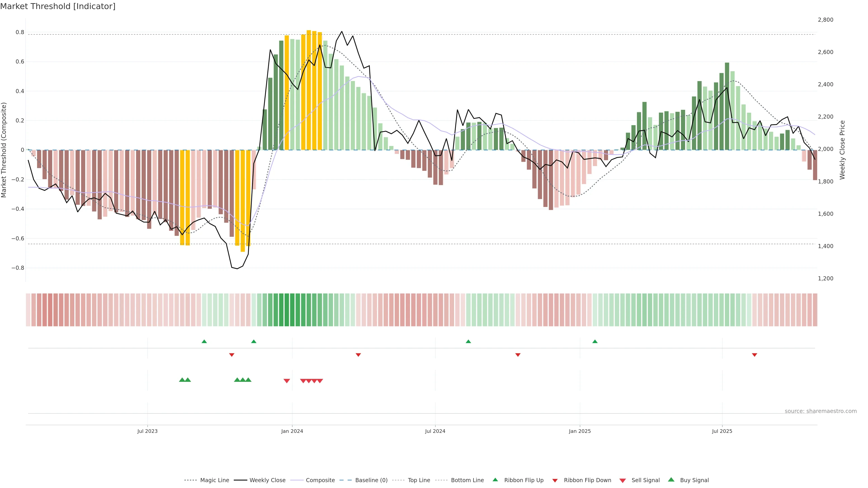
Task: Click the source: sharemaestro.com text
Action: click(x=821, y=411)
